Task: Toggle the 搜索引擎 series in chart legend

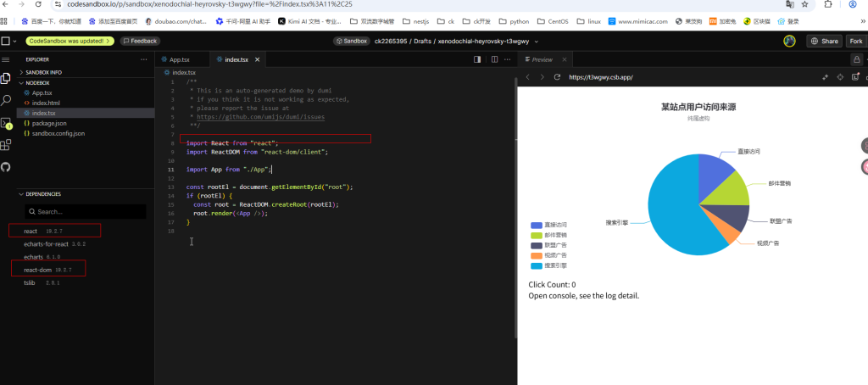Action: 548,266
